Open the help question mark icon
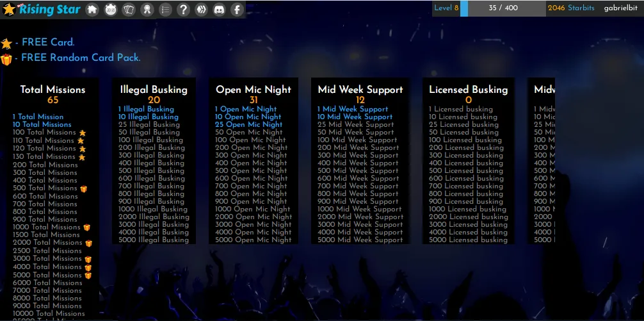 click(x=183, y=10)
